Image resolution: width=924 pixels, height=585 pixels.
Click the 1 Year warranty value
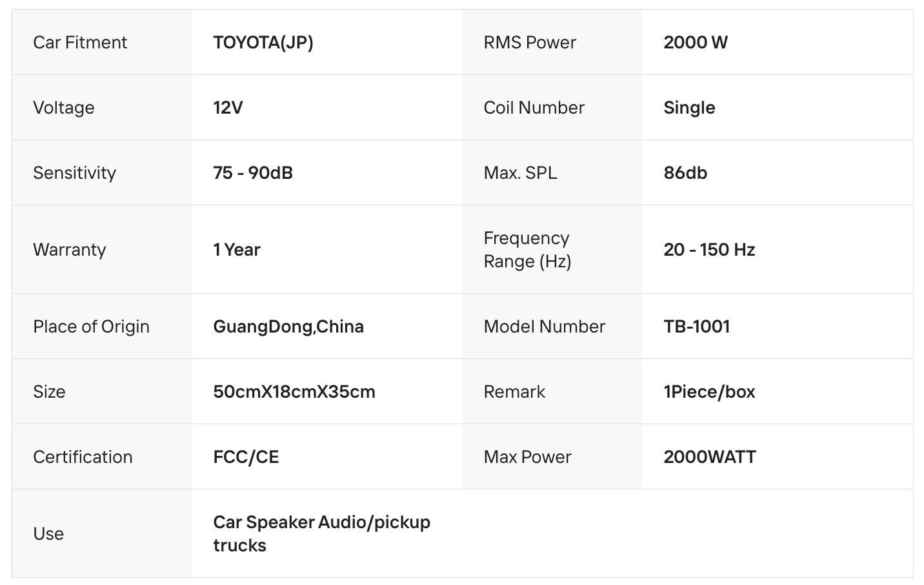[x=237, y=250]
